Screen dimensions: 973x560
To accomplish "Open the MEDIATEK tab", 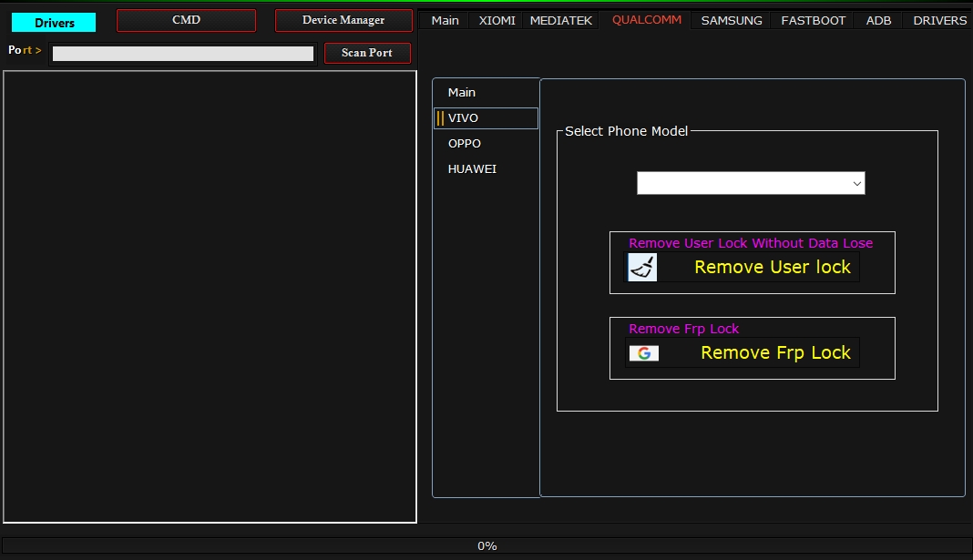I will click(x=561, y=20).
